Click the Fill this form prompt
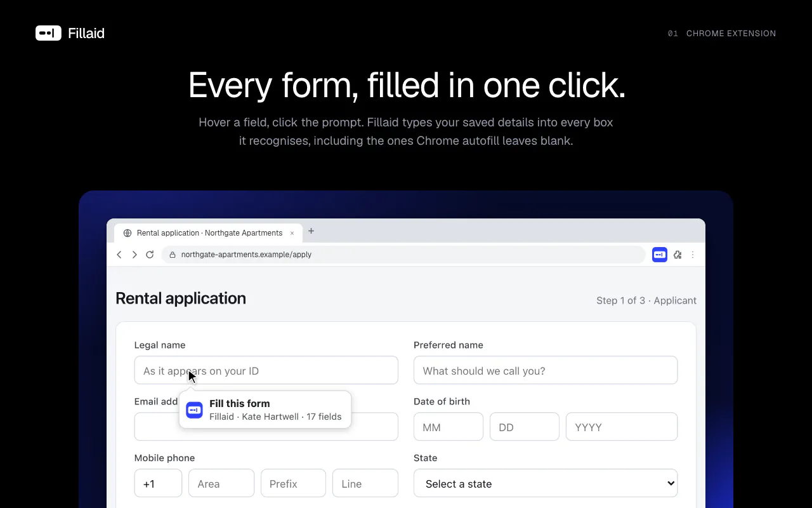The image size is (812, 508). click(265, 410)
